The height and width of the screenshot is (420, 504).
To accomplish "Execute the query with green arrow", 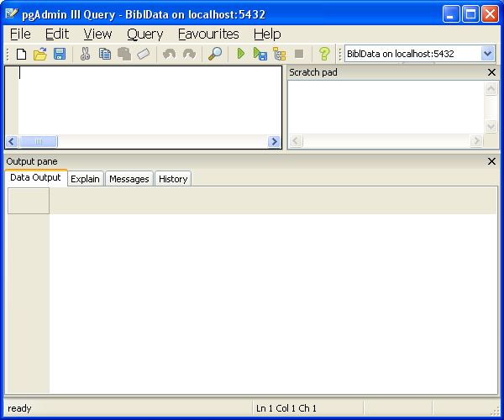I will pos(241,54).
